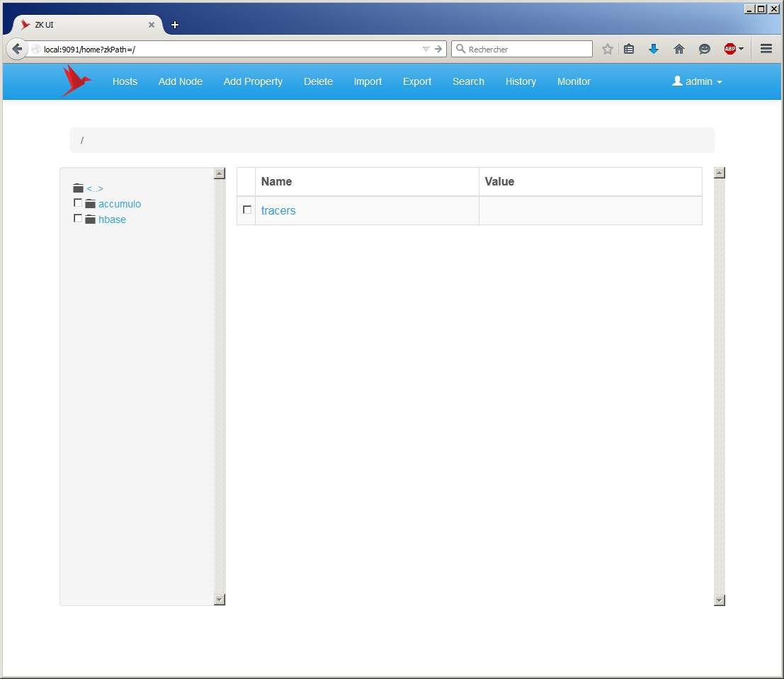Click the red bird ZK UI logo

point(76,81)
